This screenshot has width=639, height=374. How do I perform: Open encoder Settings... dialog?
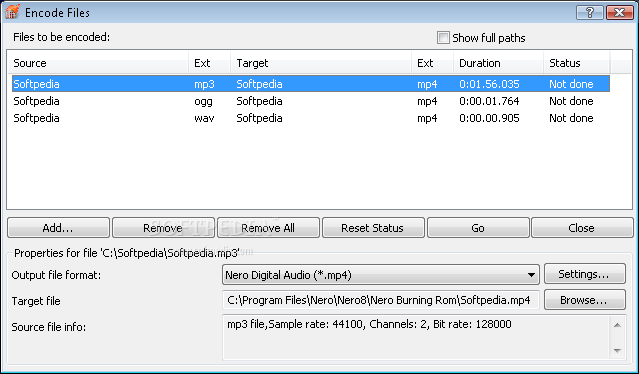(x=584, y=274)
